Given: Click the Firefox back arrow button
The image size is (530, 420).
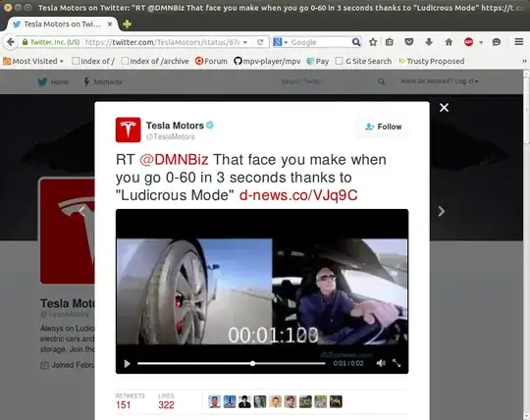Looking at the screenshot, I should tap(11, 42).
